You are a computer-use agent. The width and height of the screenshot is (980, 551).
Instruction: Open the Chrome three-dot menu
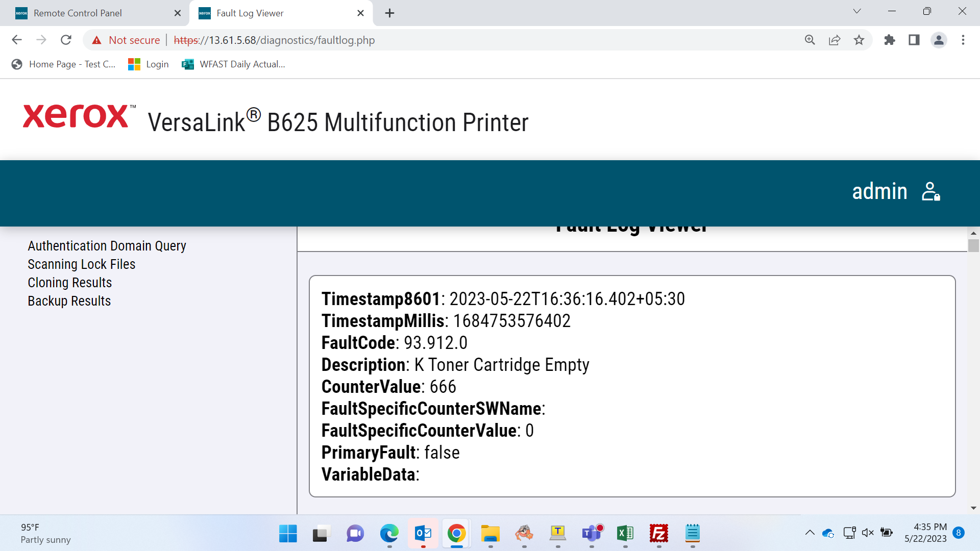pyautogui.click(x=963, y=40)
